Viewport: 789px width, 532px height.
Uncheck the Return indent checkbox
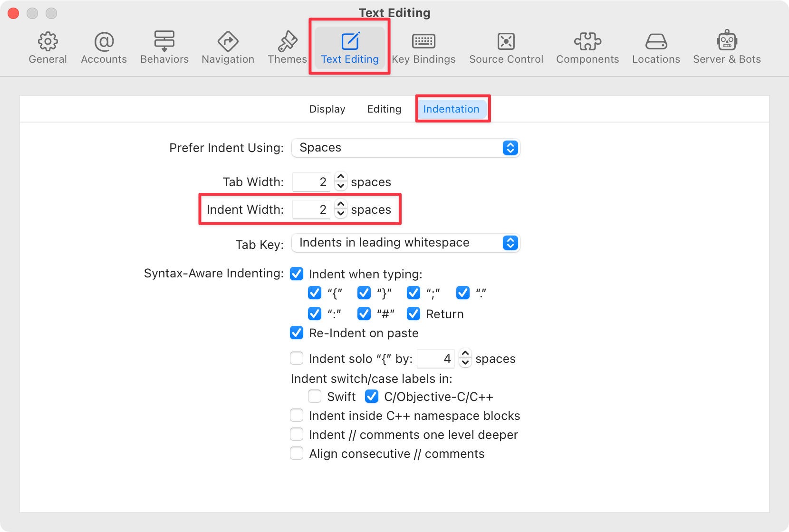click(x=414, y=313)
